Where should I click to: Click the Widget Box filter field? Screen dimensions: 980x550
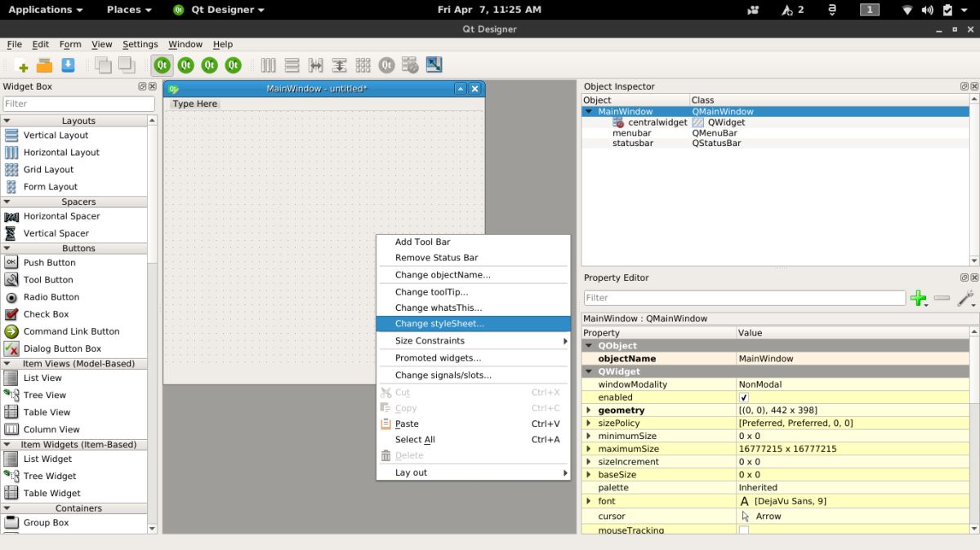(x=78, y=104)
